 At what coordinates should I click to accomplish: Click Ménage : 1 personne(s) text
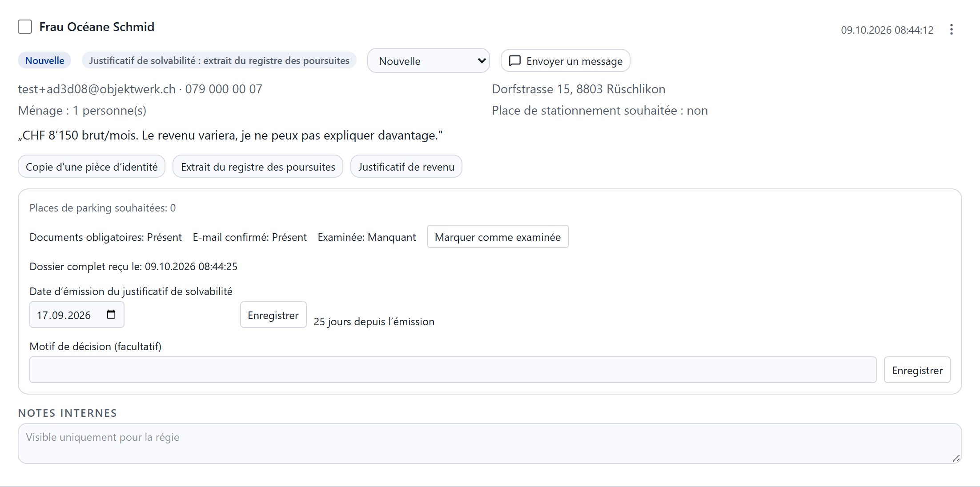tap(82, 110)
